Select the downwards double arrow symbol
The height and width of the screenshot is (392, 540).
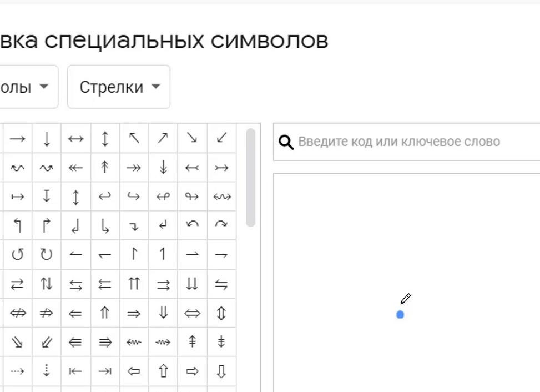(x=163, y=312)
